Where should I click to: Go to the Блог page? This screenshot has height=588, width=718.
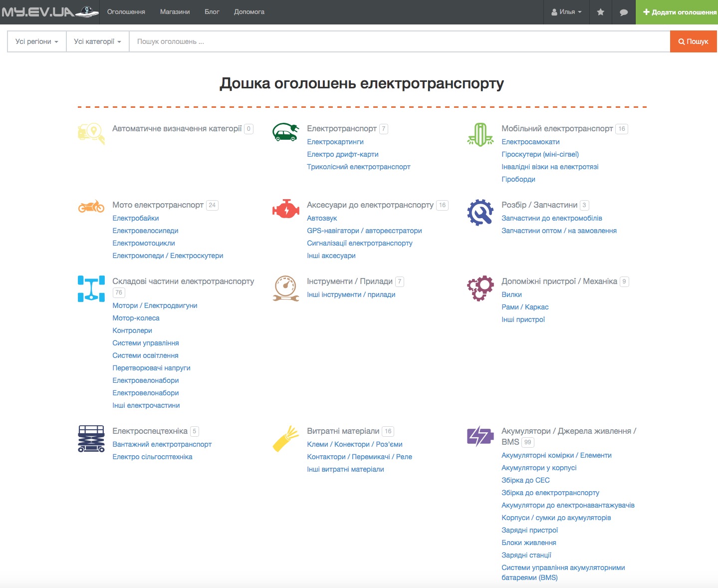click(212, 12)
